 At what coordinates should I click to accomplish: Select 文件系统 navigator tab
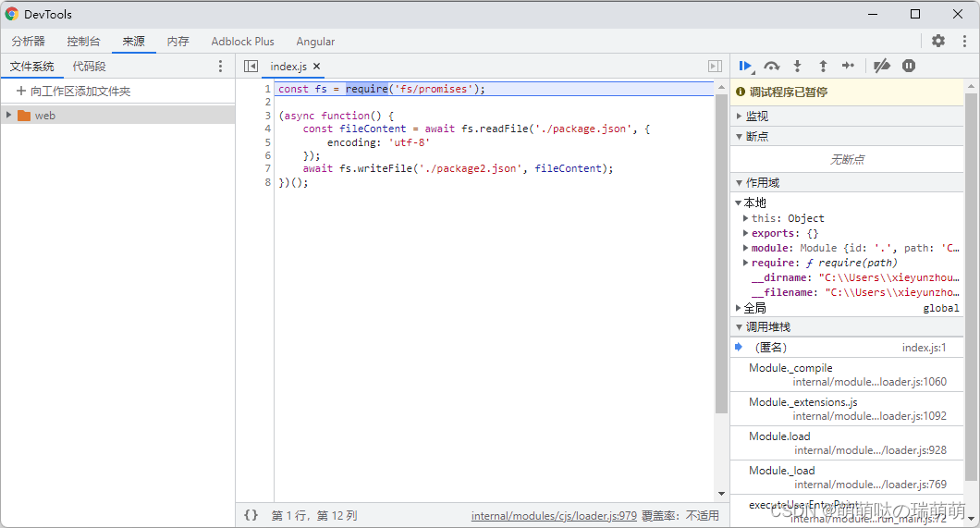coord(31,67)
